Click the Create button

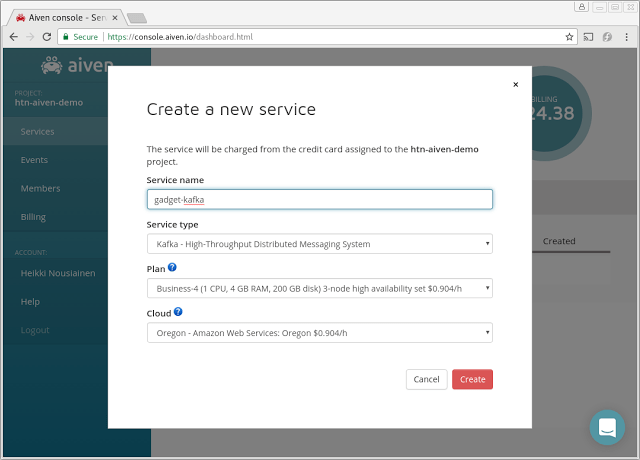click(x=472, y=379)
